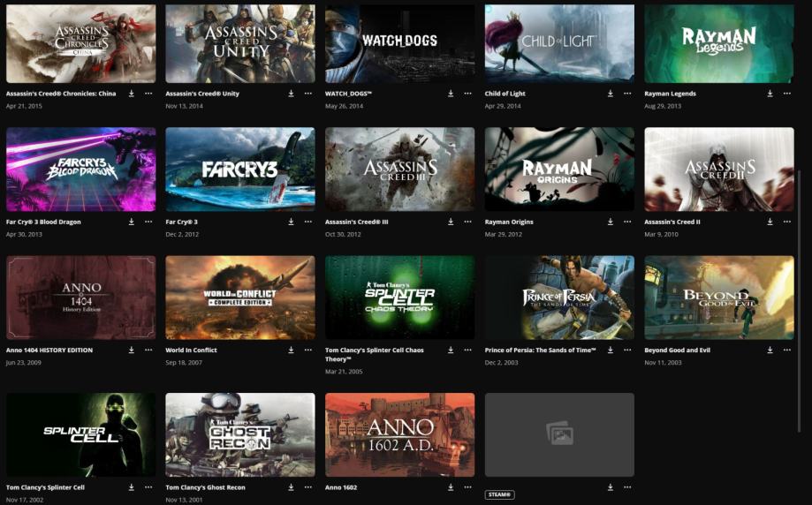Download Rayman Origins
Screen dimensions: 812x505
(610, 222)
